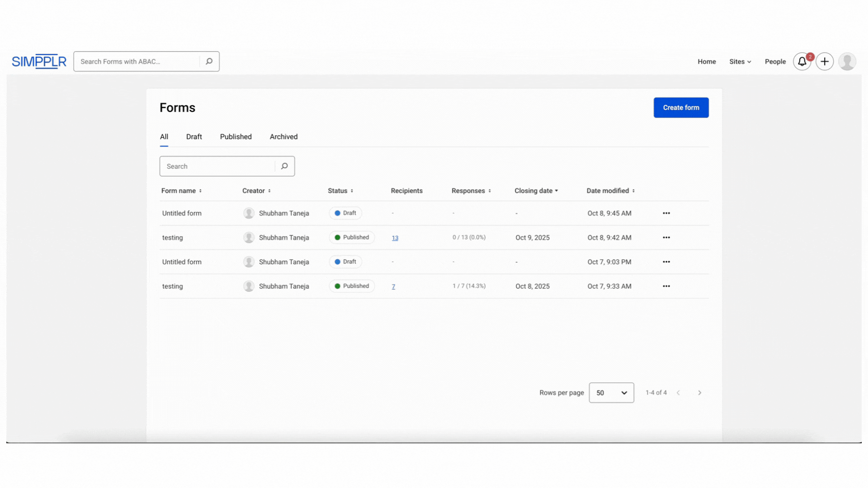Switch to the Published tab

236,136
